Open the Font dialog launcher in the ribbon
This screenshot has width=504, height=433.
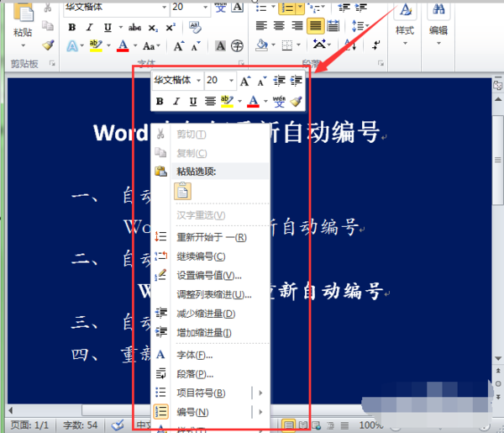(x=242, y=63)
